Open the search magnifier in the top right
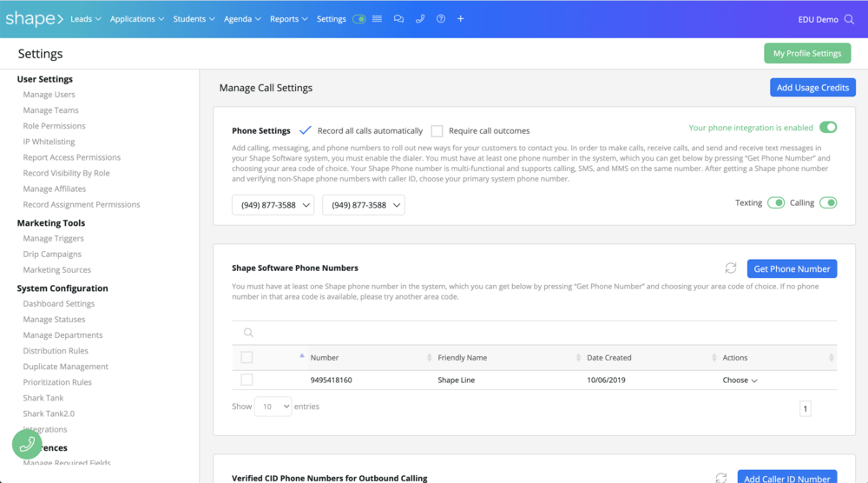 (x=849, y=19)
